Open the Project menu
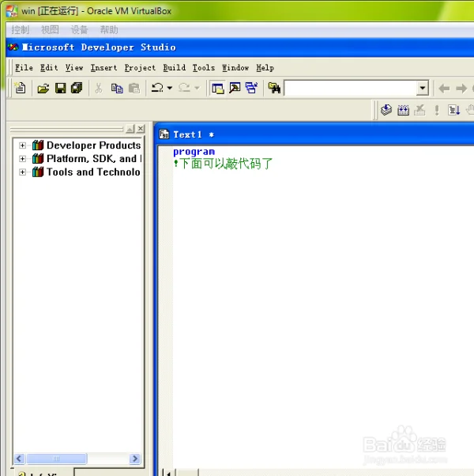474x476 pixels. pyautogui.click(x=140, y=67)
